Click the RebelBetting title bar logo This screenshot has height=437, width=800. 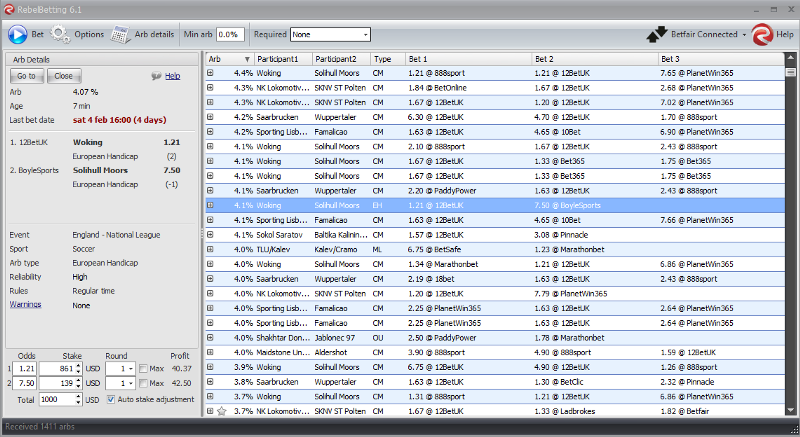8,9
